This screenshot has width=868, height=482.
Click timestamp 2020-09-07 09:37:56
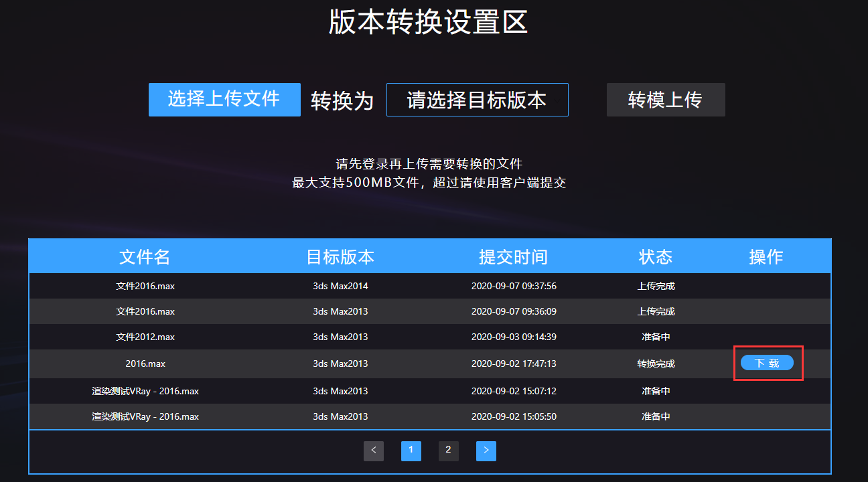point(514,286)
